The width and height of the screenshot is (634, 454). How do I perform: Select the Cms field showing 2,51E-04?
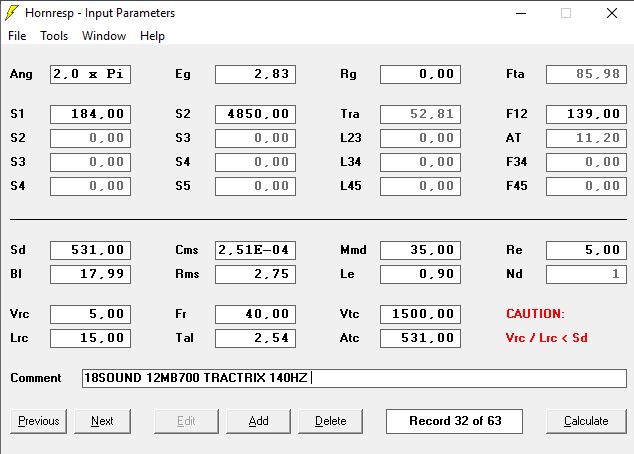pos(255,250)
